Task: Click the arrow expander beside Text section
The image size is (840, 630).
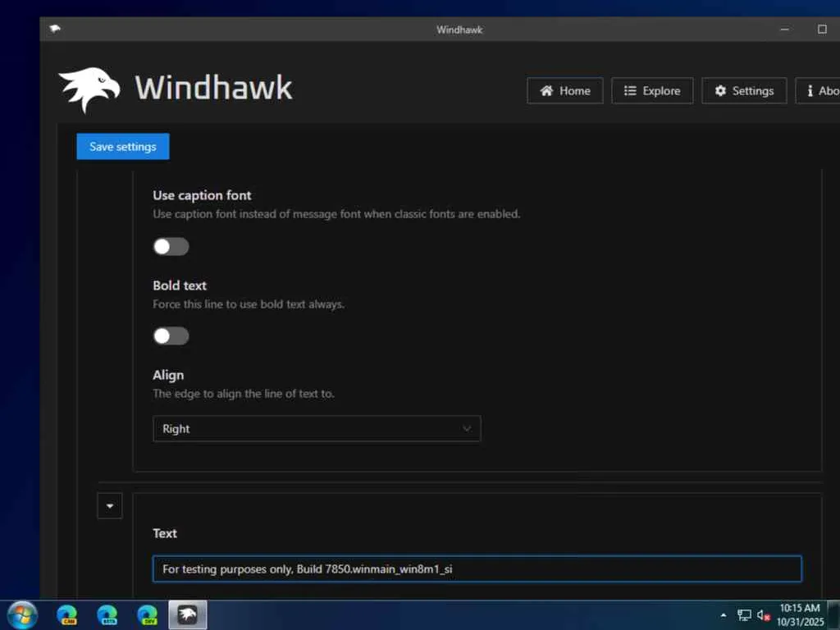Action: [110, 505]
